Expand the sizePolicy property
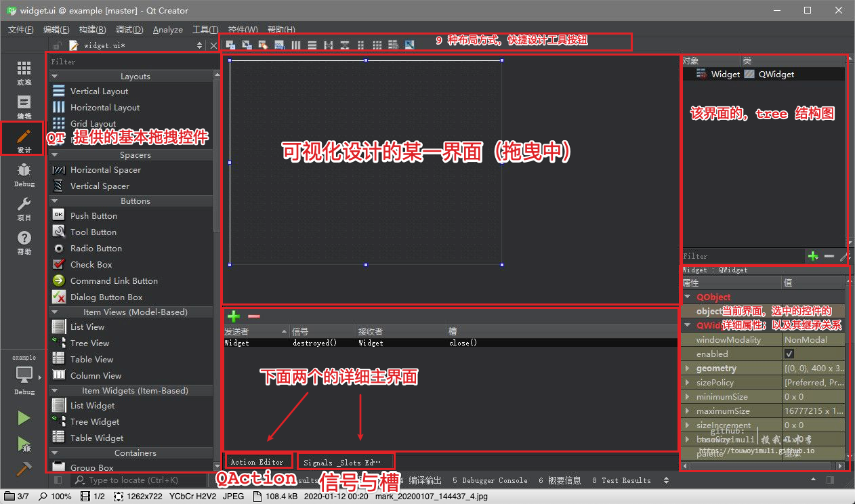 688,383
